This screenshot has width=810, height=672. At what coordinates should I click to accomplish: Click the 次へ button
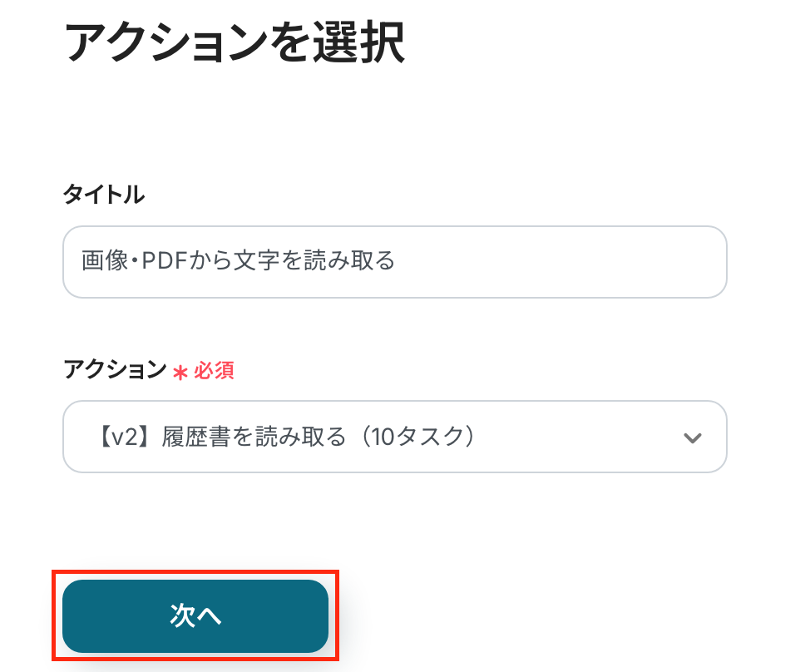coord(195,616)
